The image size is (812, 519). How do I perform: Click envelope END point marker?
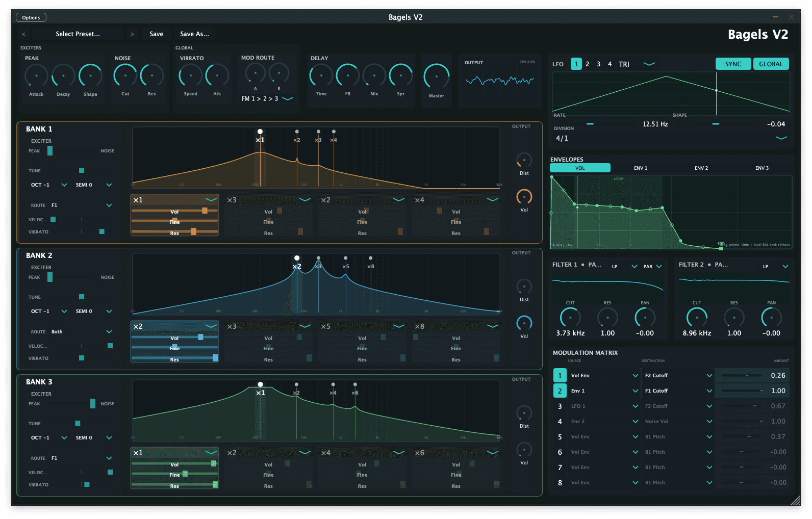(x=721, y=248)
